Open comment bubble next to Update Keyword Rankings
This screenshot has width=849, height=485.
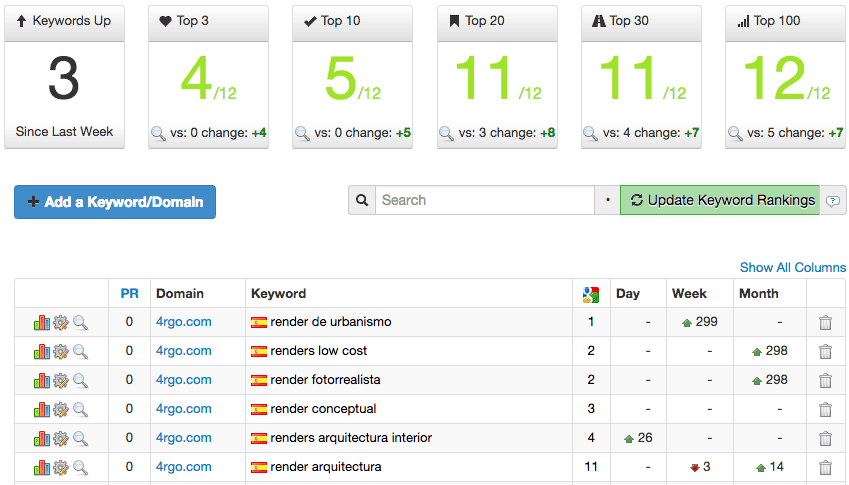point(833,201)
